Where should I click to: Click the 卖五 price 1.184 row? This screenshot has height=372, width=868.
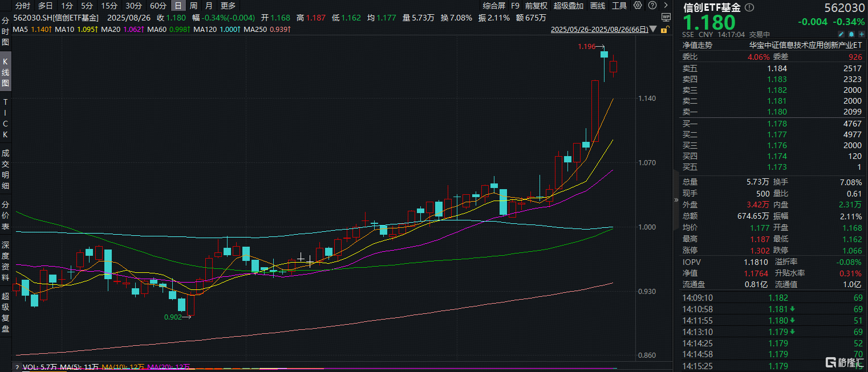click(x=772, y=69)
